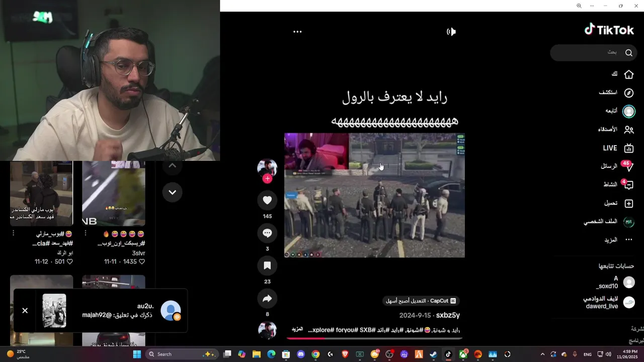Image resolution: width=644 pixels, height=362 pixels.
Task: Share the video with the arrow icon
Action: (x=267, y=299)
